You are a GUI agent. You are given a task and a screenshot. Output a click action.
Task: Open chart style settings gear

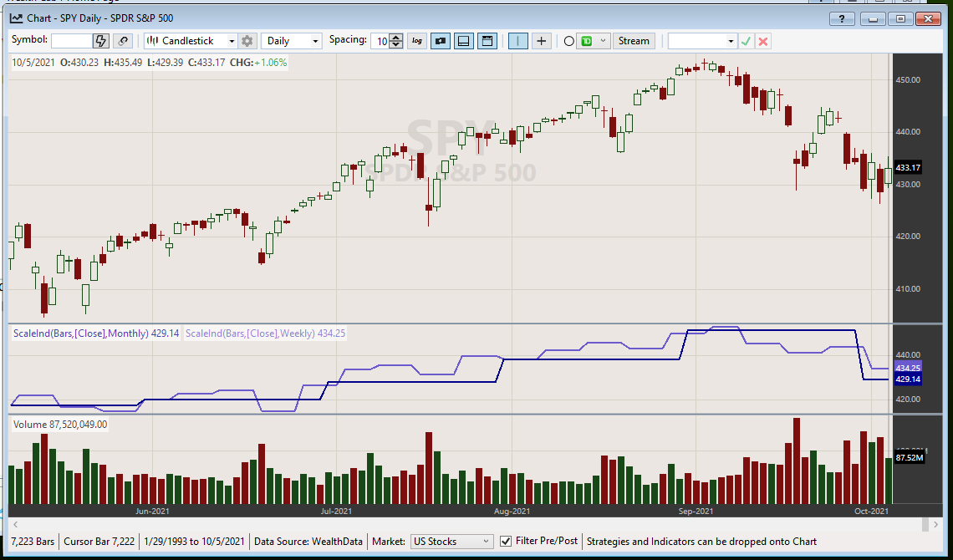point(247,41)
